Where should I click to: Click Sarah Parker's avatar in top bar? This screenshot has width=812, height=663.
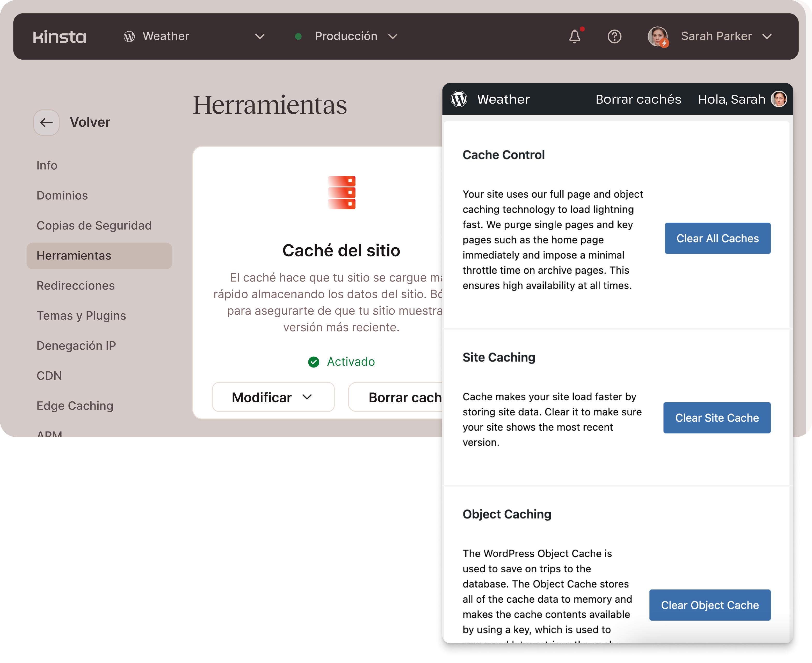[658, 37]
